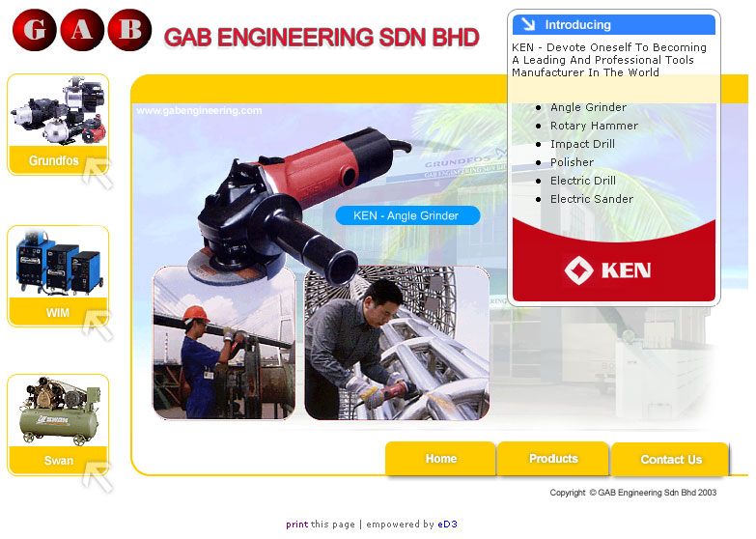Click the cursor arrow icon next to WIM

pos(98,326)
